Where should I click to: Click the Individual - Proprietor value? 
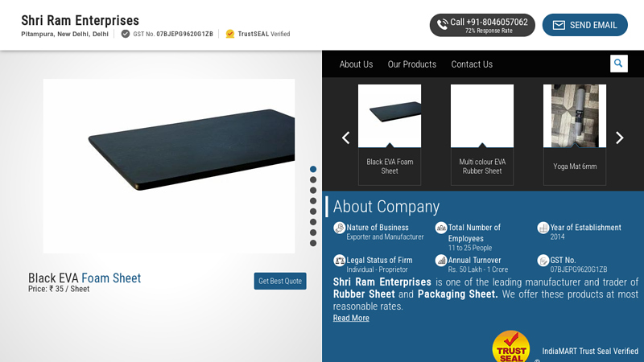(x=377, y=269)
